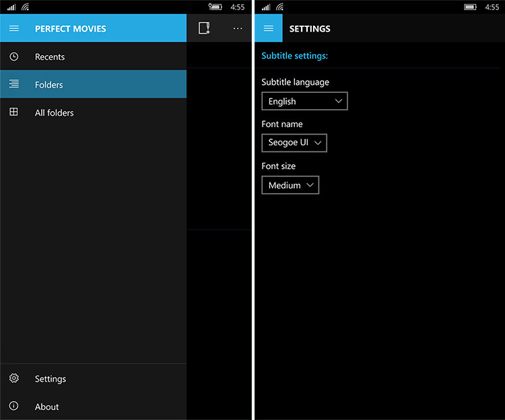505x420 pixels.
Task: Open the About page label
Action: click(47, 407)
